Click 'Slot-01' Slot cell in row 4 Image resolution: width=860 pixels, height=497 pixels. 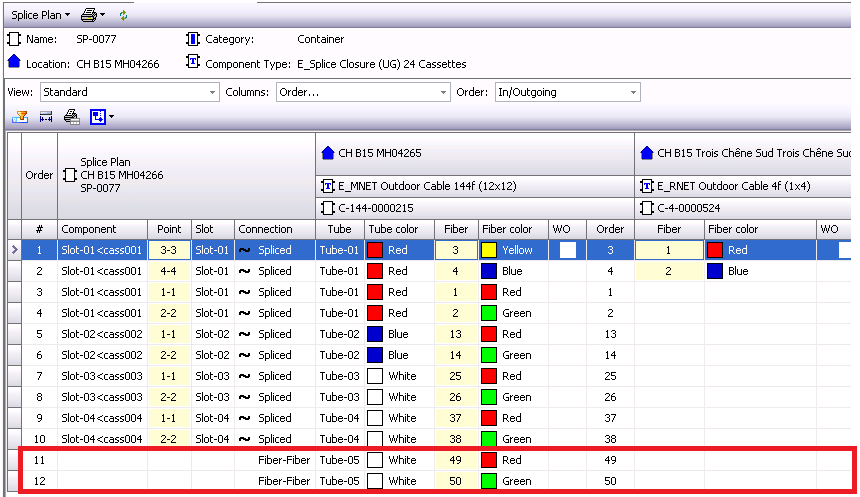(212, 313)
